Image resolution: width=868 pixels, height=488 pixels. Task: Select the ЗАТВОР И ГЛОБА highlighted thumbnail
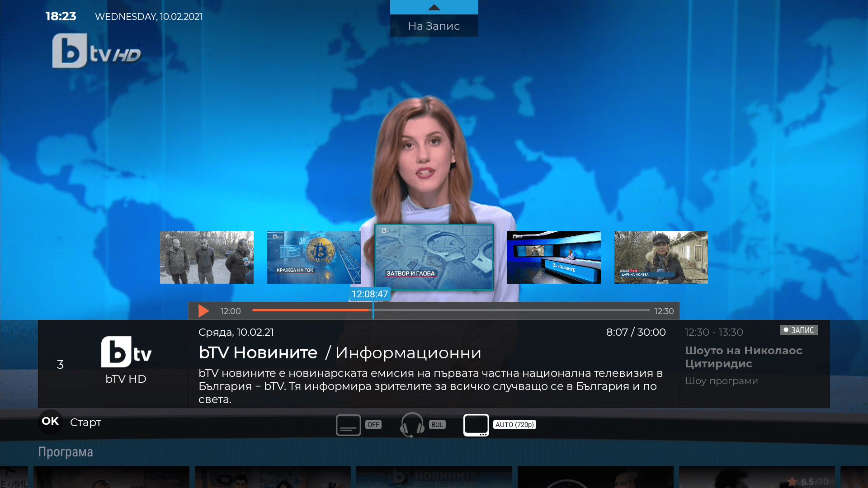[x=434, y=257]
